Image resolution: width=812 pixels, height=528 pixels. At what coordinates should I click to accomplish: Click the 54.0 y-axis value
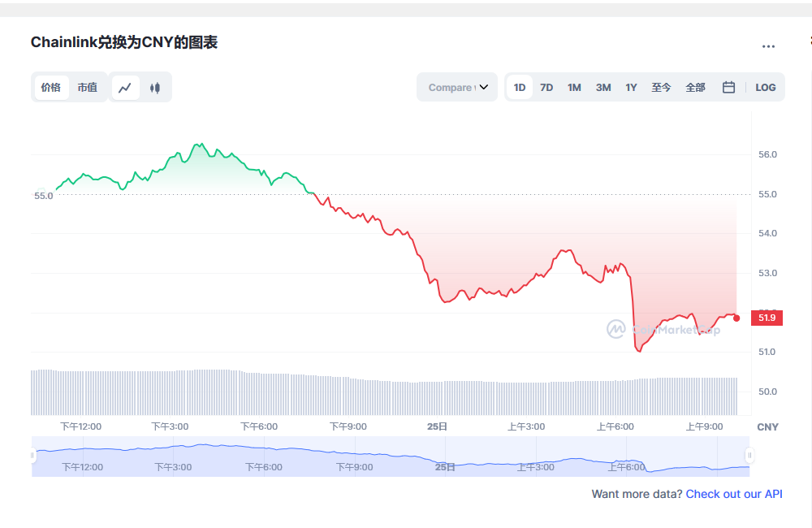click(767, 233)
